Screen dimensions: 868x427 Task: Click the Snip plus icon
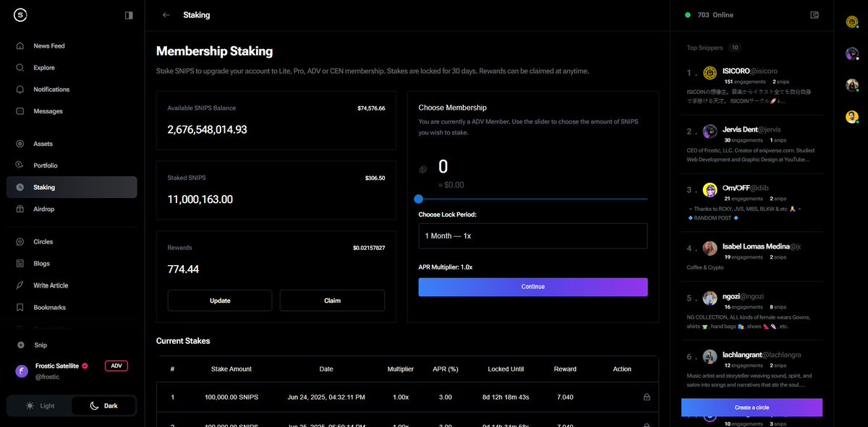click(x=20, y=345)
